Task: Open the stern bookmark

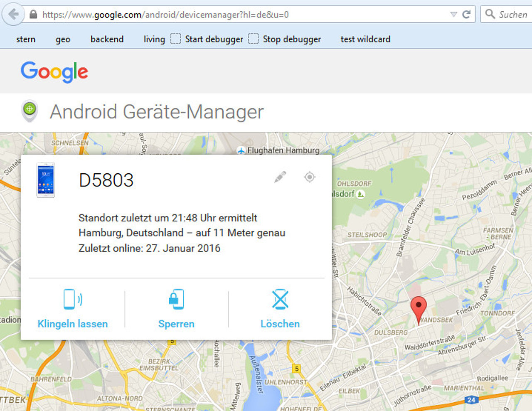Action: tap(26, 39)
